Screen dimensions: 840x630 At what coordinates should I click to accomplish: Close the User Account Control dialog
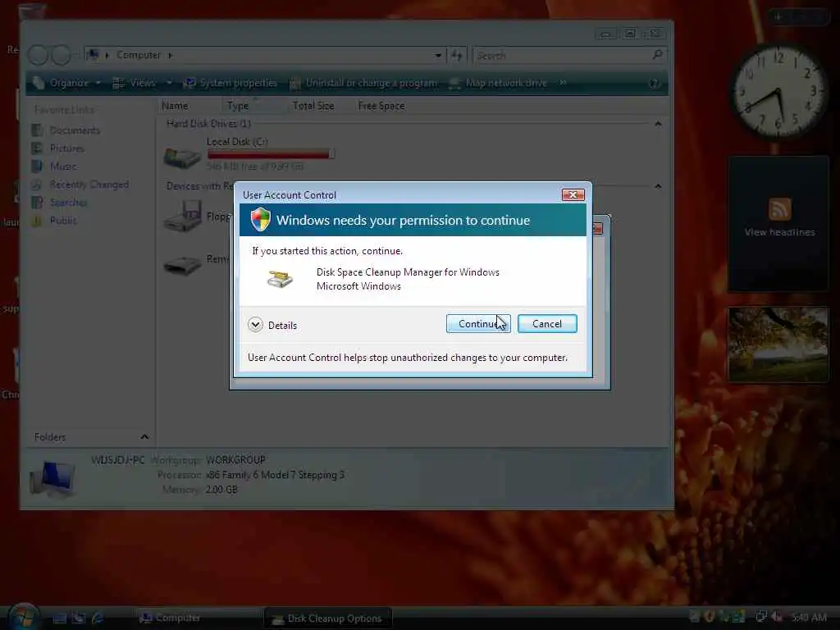pyautogui.click(x=573, y=195)
